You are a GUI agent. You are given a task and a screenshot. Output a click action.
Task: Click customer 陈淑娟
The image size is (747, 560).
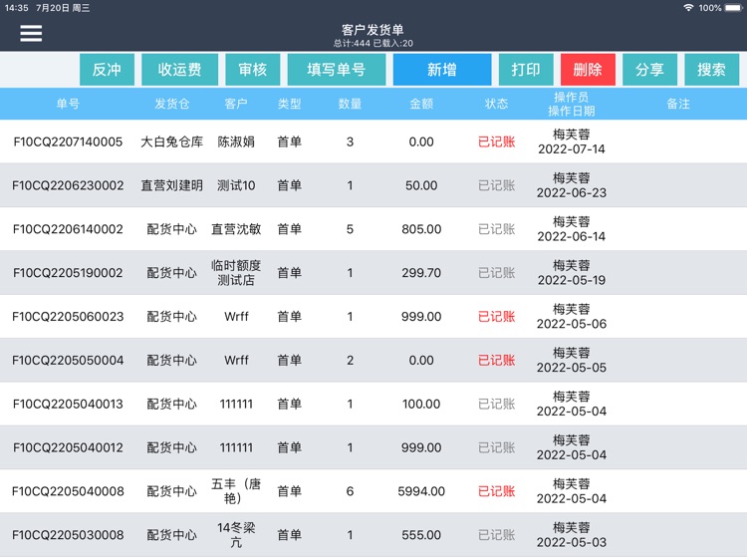236,141
